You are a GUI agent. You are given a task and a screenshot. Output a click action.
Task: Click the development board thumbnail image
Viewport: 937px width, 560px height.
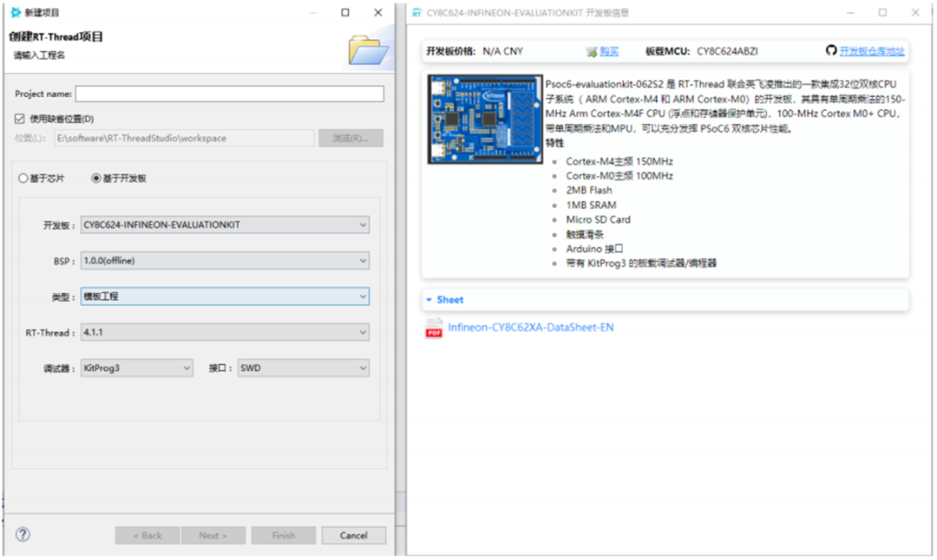pyautogui.click(x=485, y=119)
